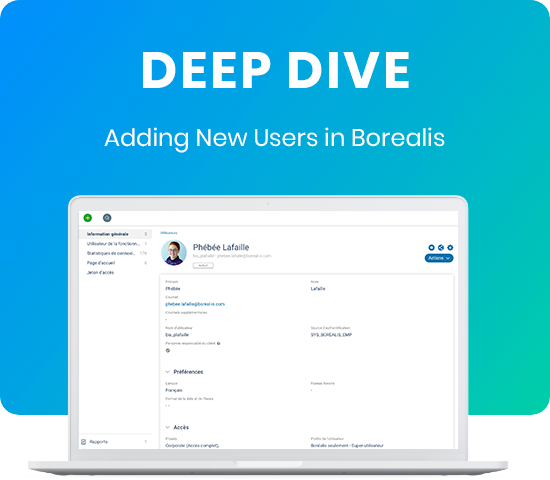Click the Borealis seulement - Super utilisateur profile
This screenshot has width=550, height=480.
coord(347,446)
